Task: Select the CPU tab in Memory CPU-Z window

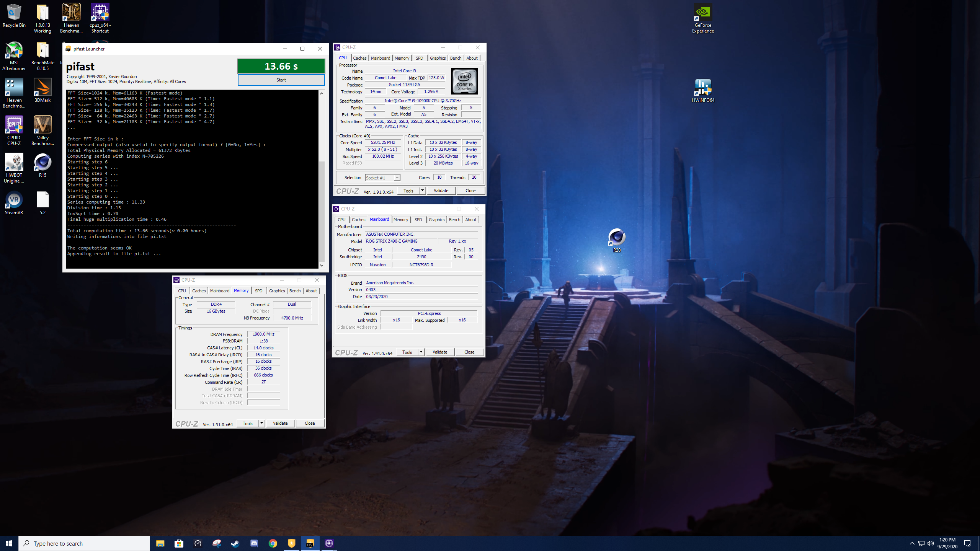Action: point(182,291)
